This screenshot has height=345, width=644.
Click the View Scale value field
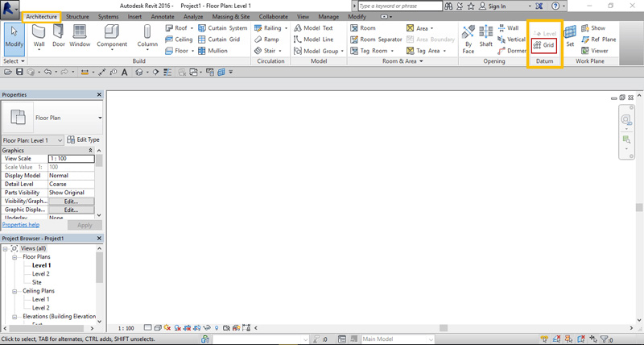[72, 159]
